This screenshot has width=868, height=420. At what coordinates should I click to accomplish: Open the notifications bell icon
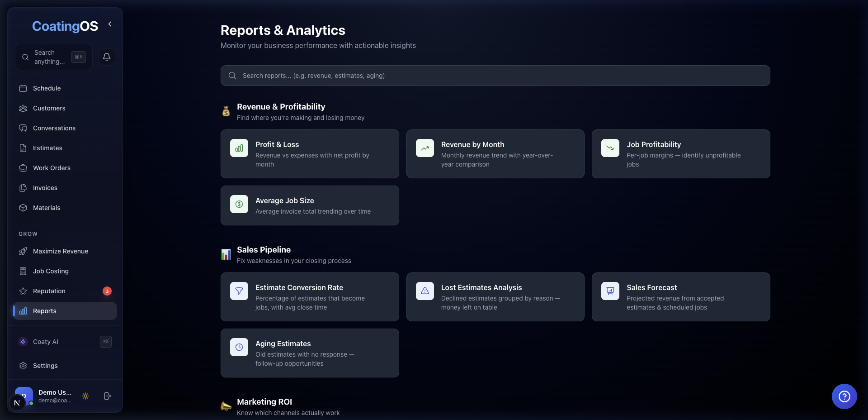coord(107,57)
